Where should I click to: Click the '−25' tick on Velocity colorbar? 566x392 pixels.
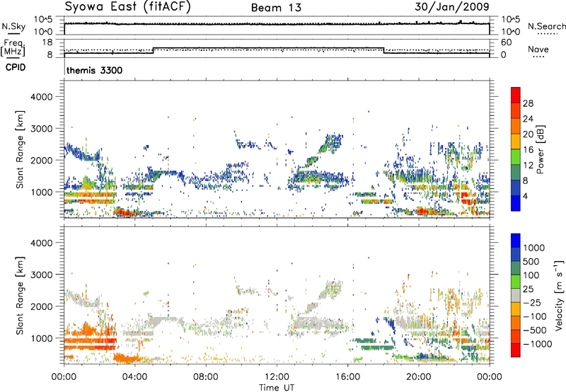click(x=532, y=303)
